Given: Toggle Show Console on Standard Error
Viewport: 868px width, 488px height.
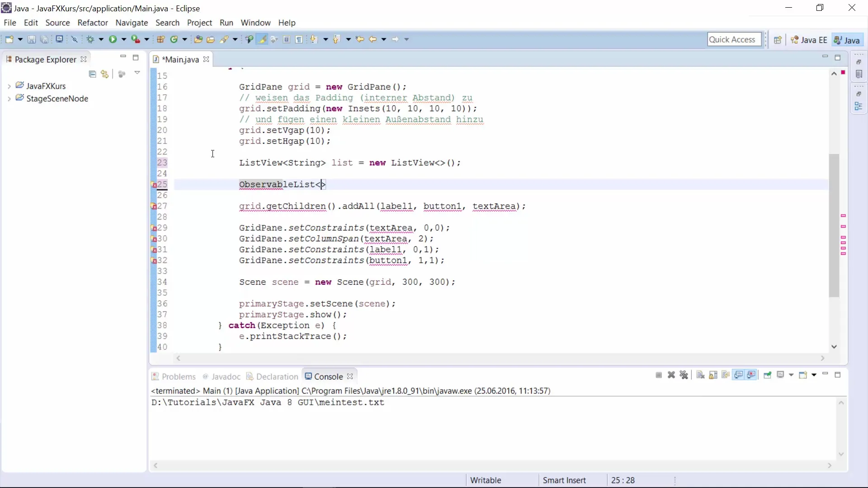Looking at the screenshot, I should click(751, 375).
